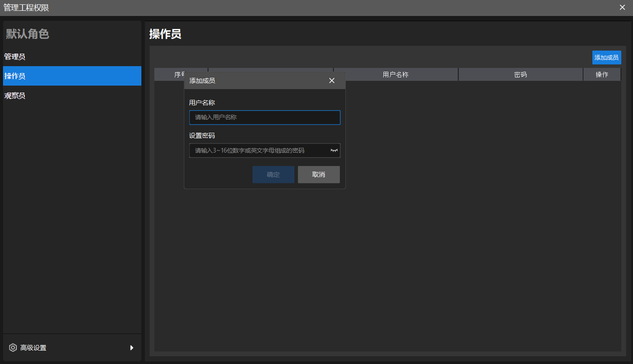Click the 操作员 panel title
The width and height of the screenshot is (633, 364).
click(164, 33)
